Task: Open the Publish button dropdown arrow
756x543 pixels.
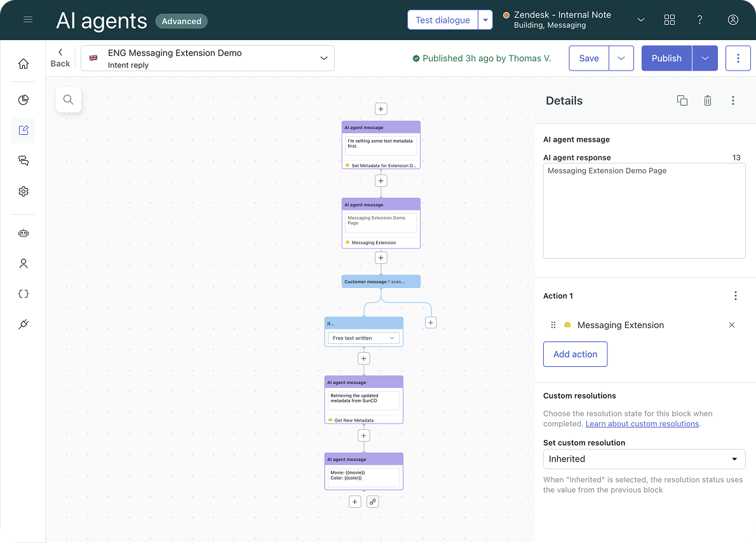Action: (x=705, y=58)
